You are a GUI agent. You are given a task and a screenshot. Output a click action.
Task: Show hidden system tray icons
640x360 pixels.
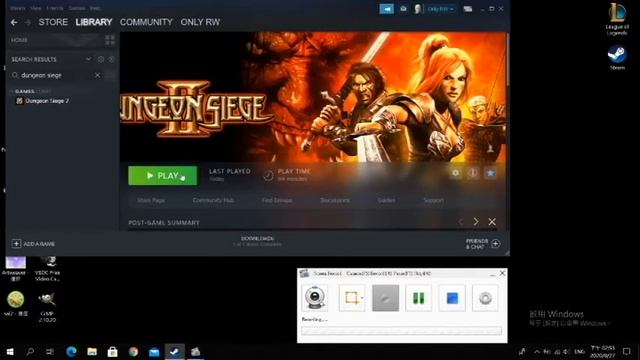click(x=537, y=351)
